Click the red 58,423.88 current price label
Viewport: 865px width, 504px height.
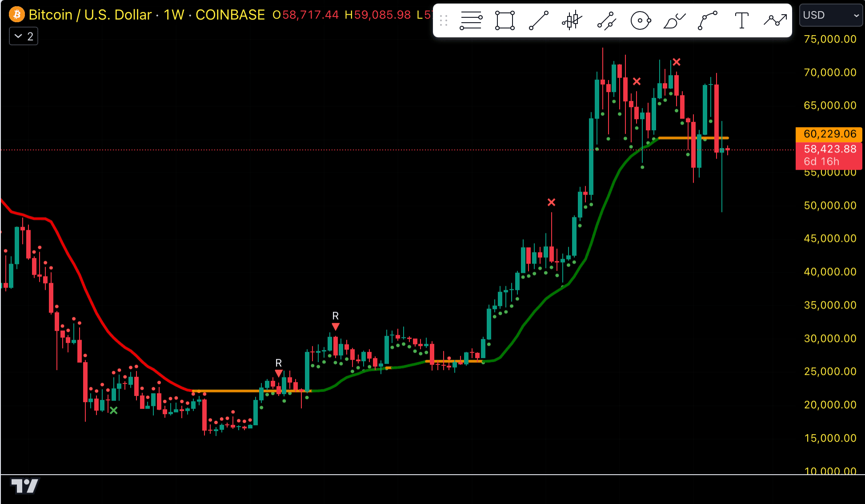[x=829, y=149]
